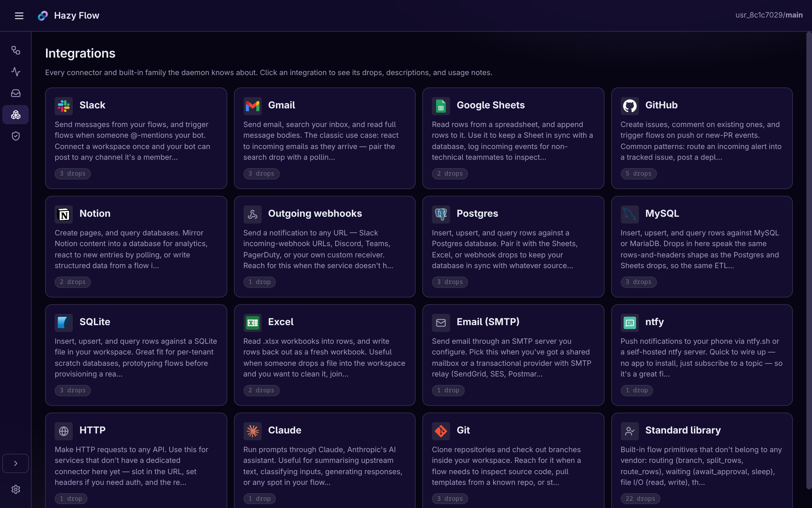Viewport: 812px width, 508px height.
Task: Click the MySQL '3 drops' badge
Action: point(639,282)
